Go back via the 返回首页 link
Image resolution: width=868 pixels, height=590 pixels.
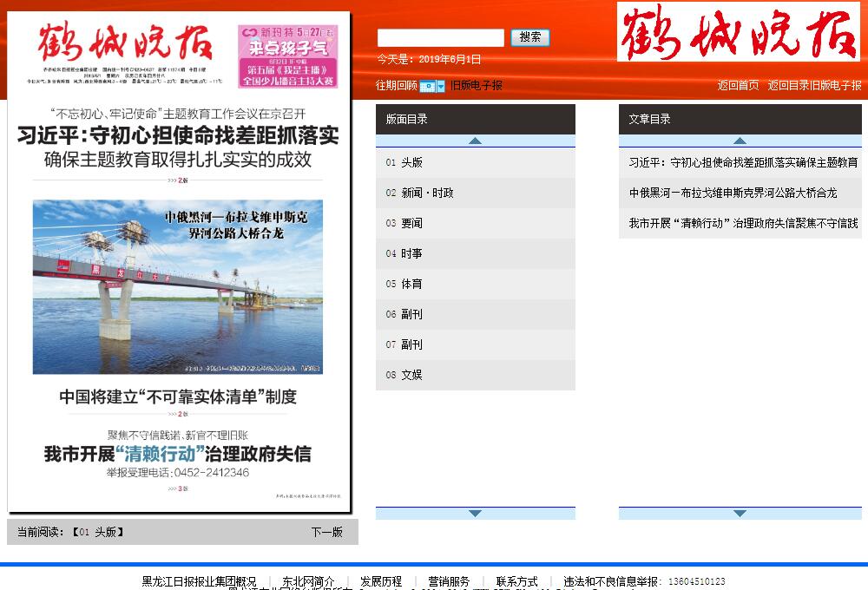[738, 85]
